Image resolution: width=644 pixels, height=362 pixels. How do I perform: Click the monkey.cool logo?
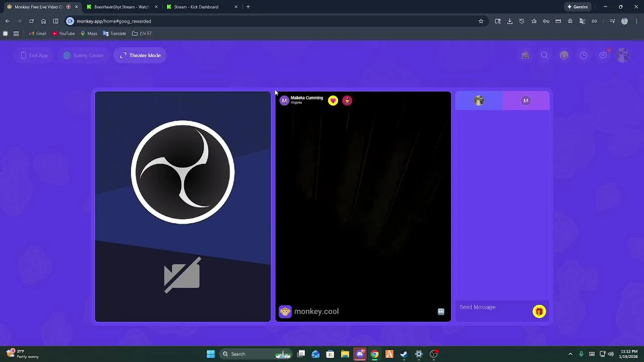pyautogui.click(x=309, y=312)
